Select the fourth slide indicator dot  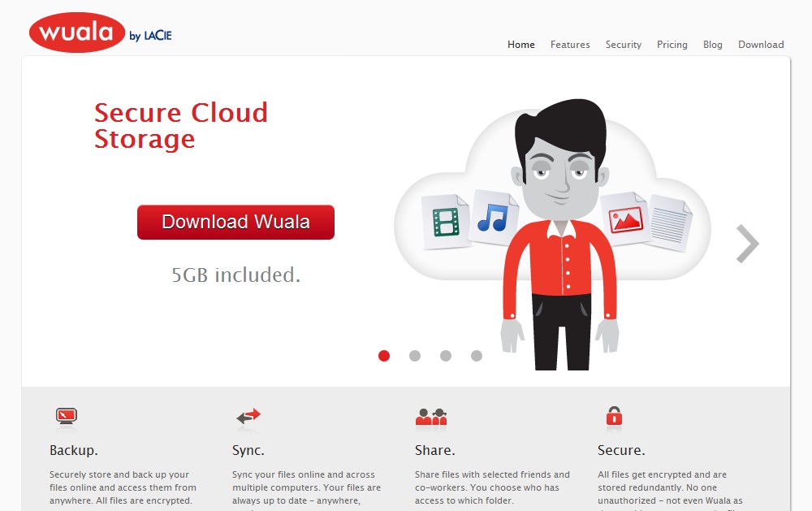pyautogui.click(x=477, y=356)
